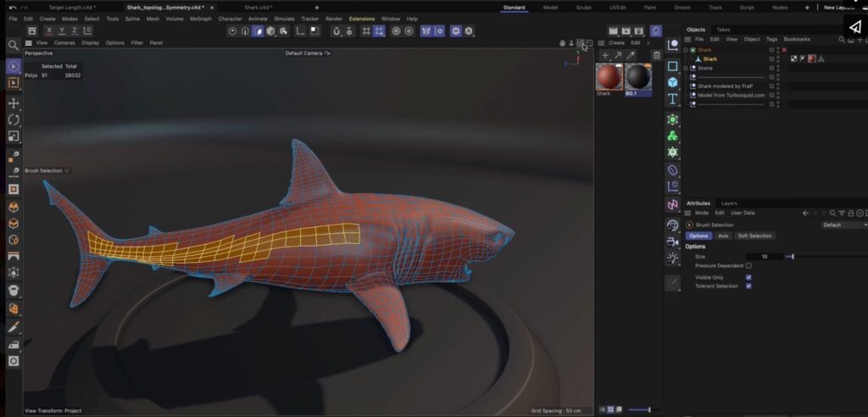Toggle the Z axis lock
868x417 pixels.
pyautogui.click(x=75, y=31)
